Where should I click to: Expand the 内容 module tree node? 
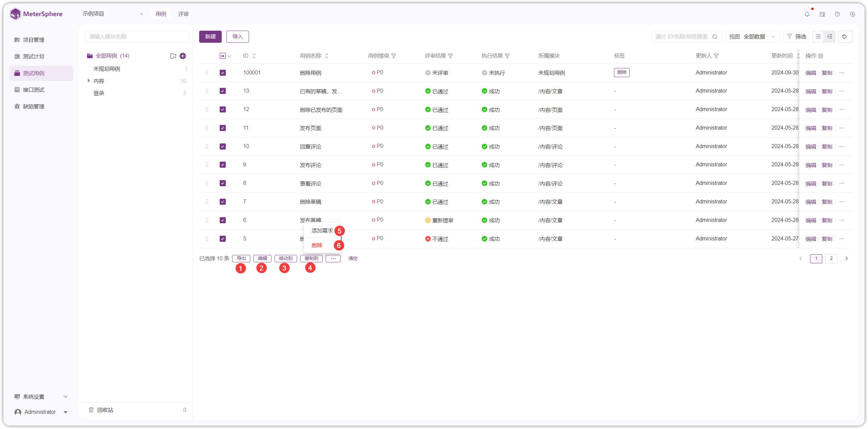coord(88,80)
